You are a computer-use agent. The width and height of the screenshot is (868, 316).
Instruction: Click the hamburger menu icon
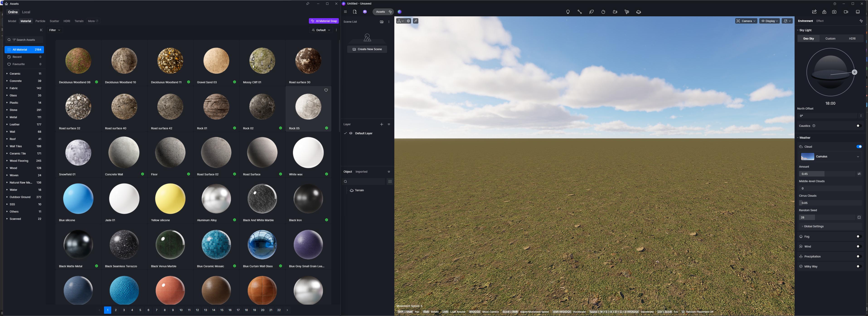click(345, 12)
